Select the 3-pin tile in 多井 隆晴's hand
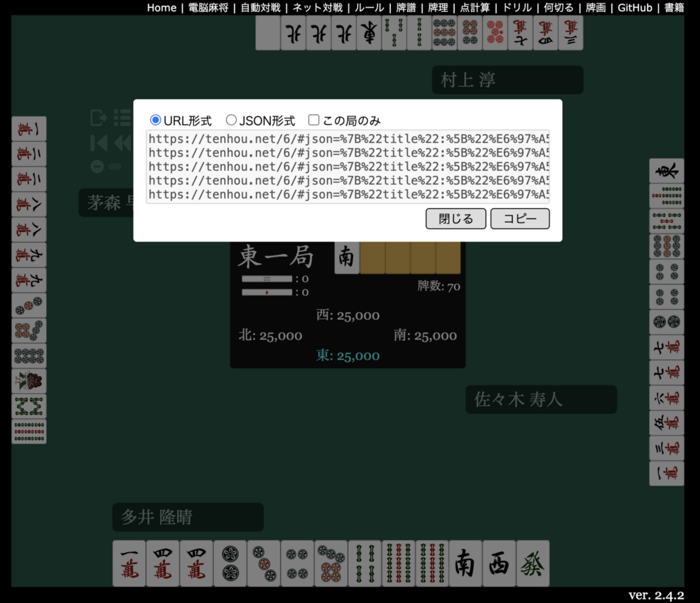 click(x=264, y=563)
